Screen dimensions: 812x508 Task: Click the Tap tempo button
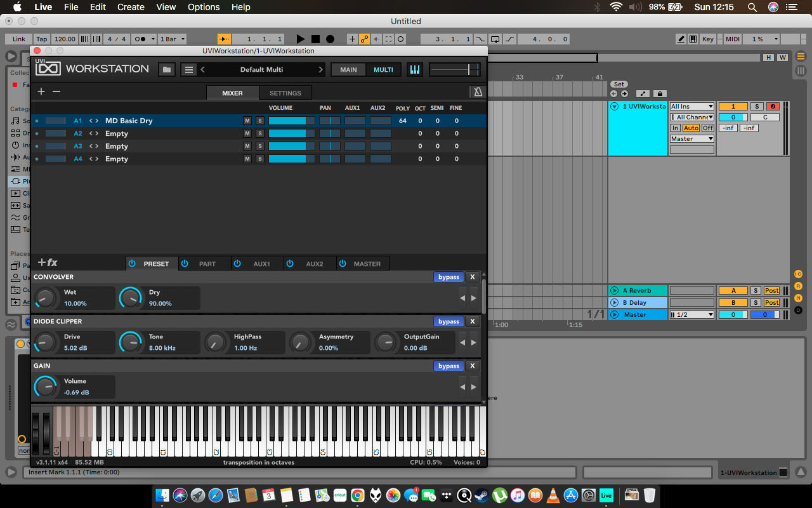pyautogui.click(x=41, y=39)
